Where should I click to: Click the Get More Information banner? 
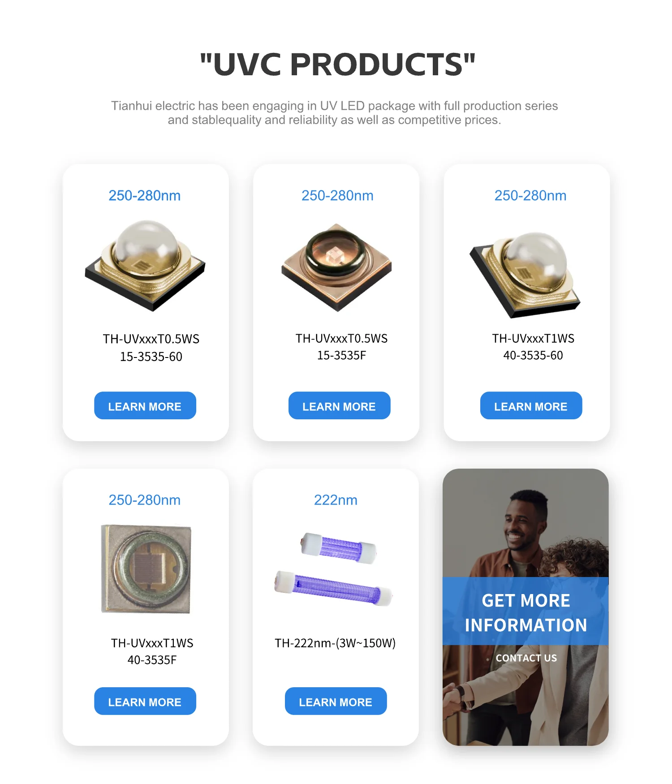tap(526, 612)
